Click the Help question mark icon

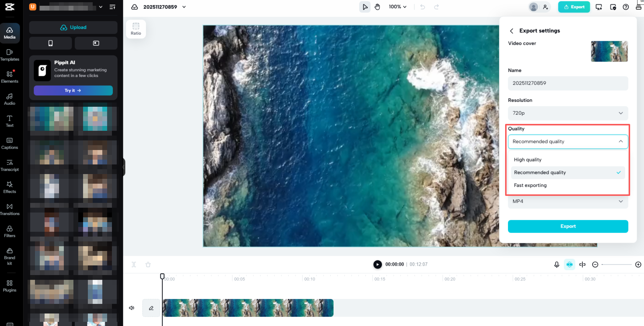[x=626, y=7]
